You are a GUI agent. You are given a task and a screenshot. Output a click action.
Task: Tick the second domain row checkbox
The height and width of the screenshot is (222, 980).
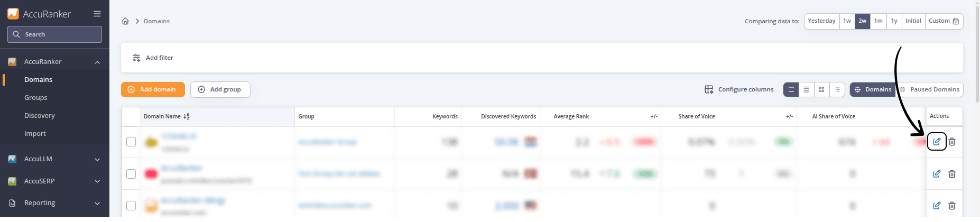tap(131, 174)
